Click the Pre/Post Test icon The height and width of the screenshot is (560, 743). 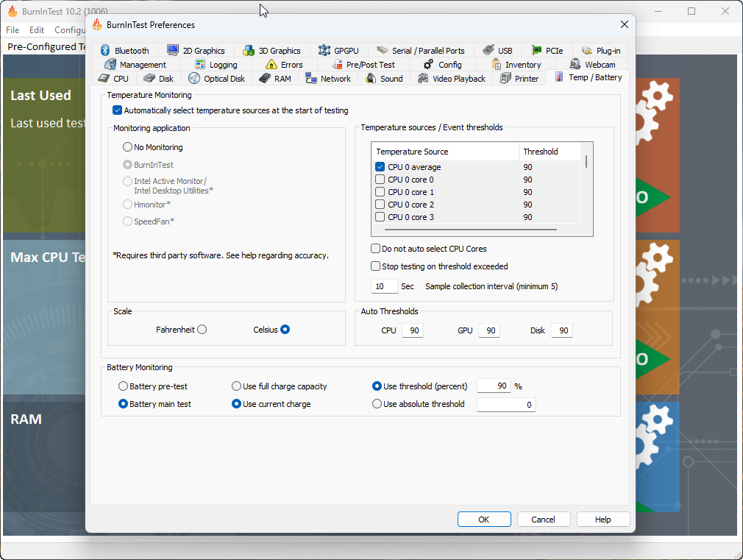click(338, 64)
